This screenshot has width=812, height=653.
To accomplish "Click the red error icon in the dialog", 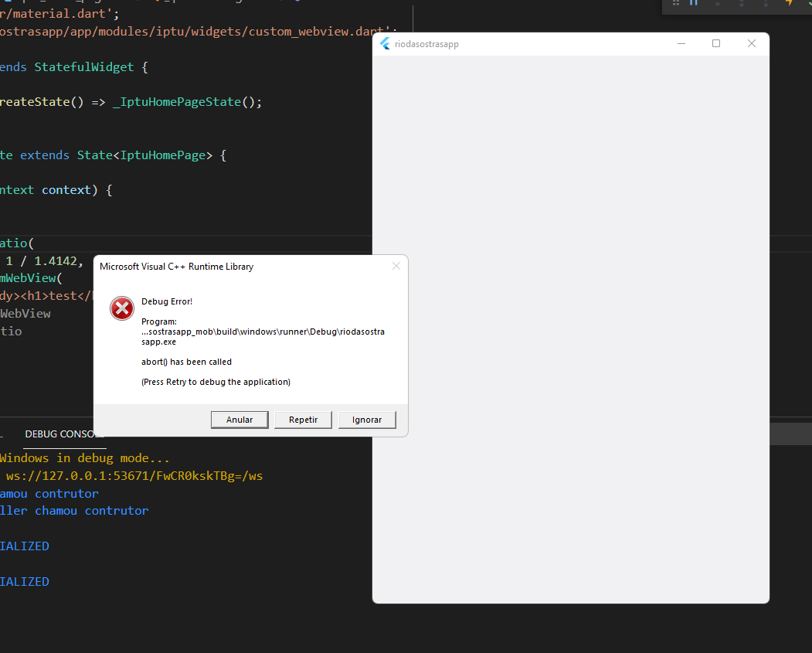I will coord(121,308).
